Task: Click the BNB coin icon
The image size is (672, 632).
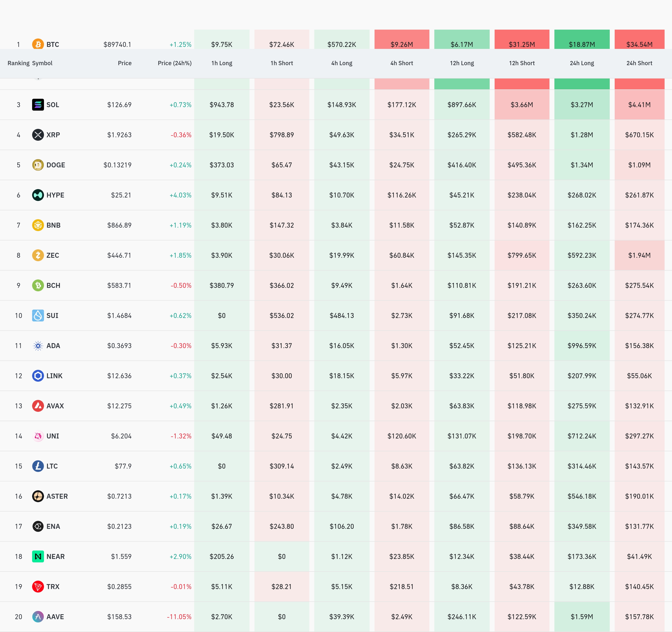Action: 38,225
